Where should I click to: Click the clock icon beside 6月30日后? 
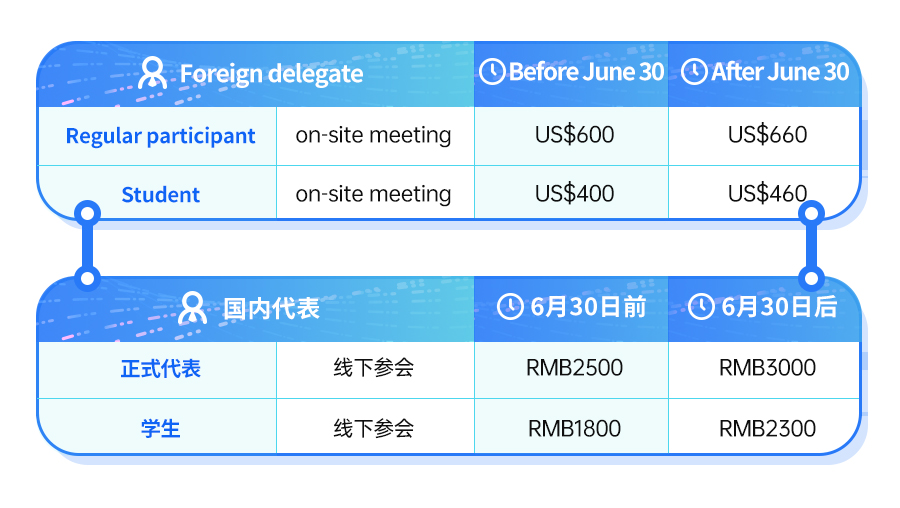coord(701,307)
